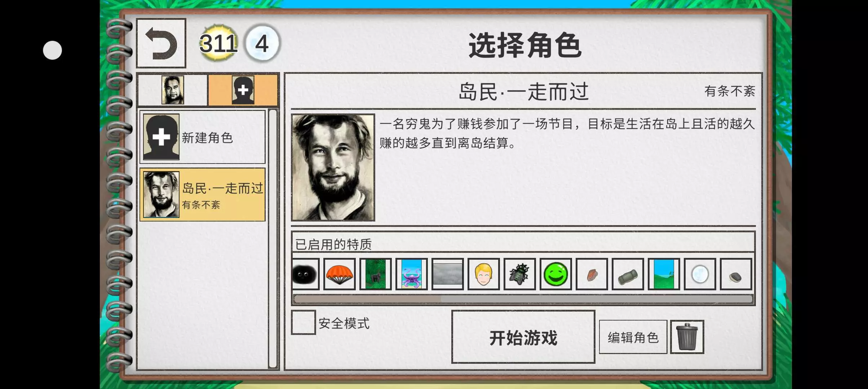Image resolution: width=868 pixels, height=389 pixels.
Task: Enable the 安全模式 checkbox
Action: pos(303,322)
